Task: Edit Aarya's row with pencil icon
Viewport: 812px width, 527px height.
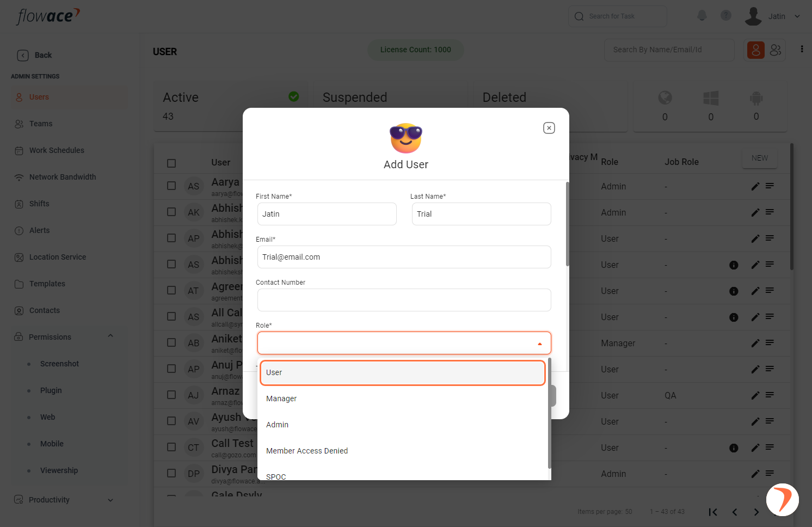Action: point(755,186)
